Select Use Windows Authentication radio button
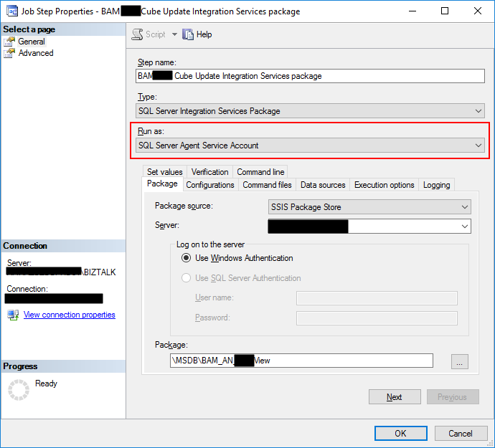 coord(187,258)
